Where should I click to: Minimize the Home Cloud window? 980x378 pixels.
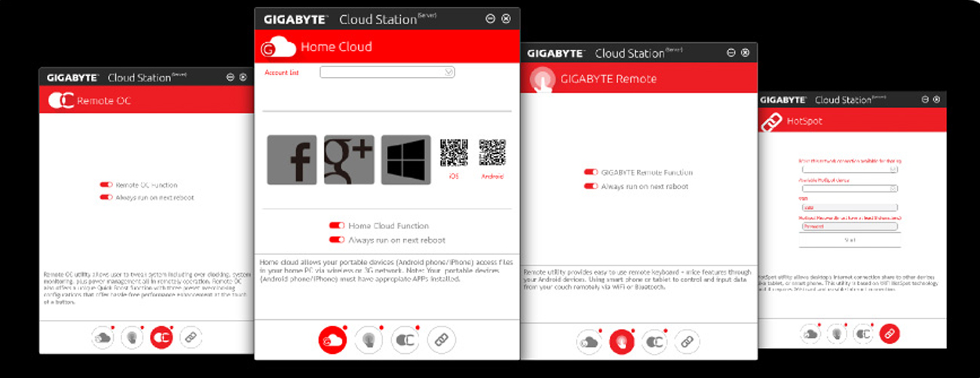[490, 19]
